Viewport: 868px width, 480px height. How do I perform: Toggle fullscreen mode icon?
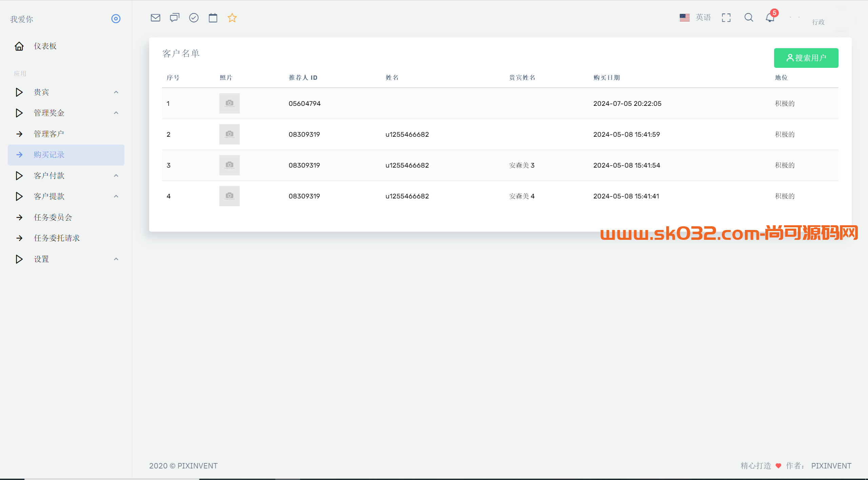click(x=726, y=18)
